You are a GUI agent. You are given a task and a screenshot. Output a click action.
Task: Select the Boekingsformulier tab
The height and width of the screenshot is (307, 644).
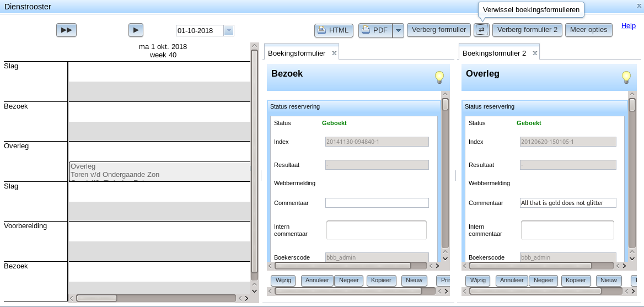coord(297,53)
